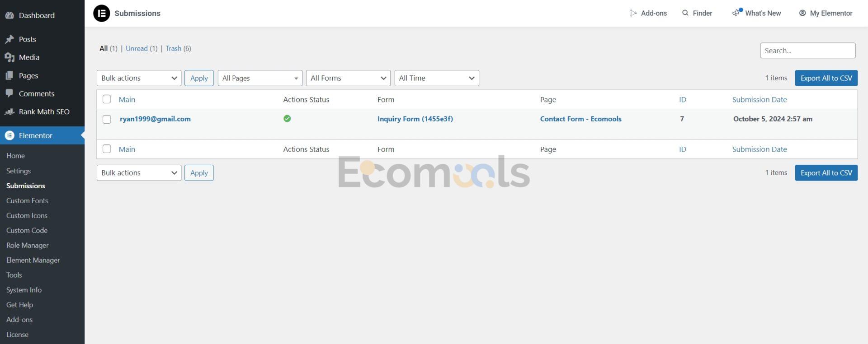The image size is (868, 344).
Task: Sort by Submission Date in header
Action: (759, 100)
